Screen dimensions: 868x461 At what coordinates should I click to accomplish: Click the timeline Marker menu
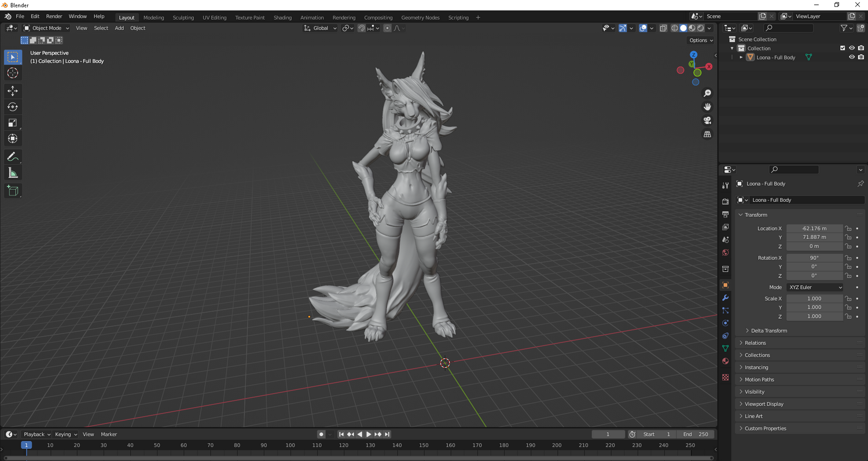(x=109, y=434)
